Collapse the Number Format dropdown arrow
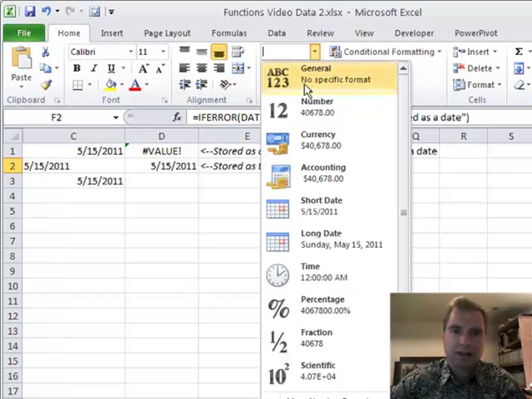This screenshot has width=532, height=399. [x=315, y=52]
